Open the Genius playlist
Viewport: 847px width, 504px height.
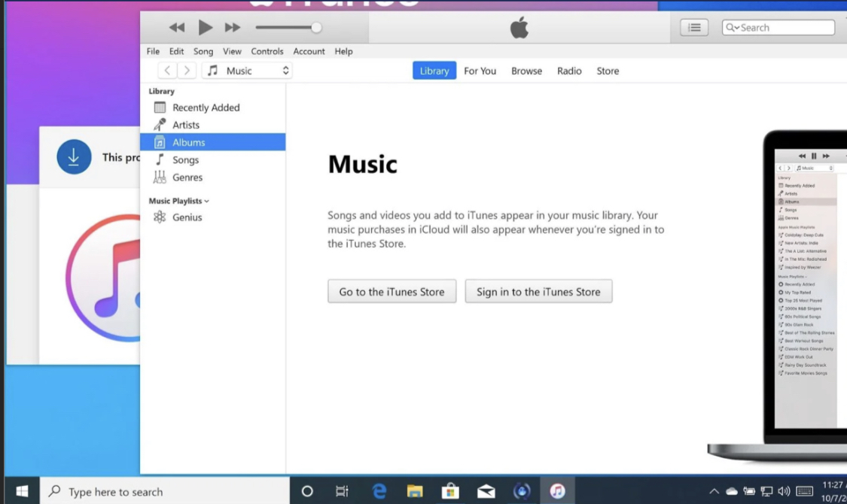213,217
